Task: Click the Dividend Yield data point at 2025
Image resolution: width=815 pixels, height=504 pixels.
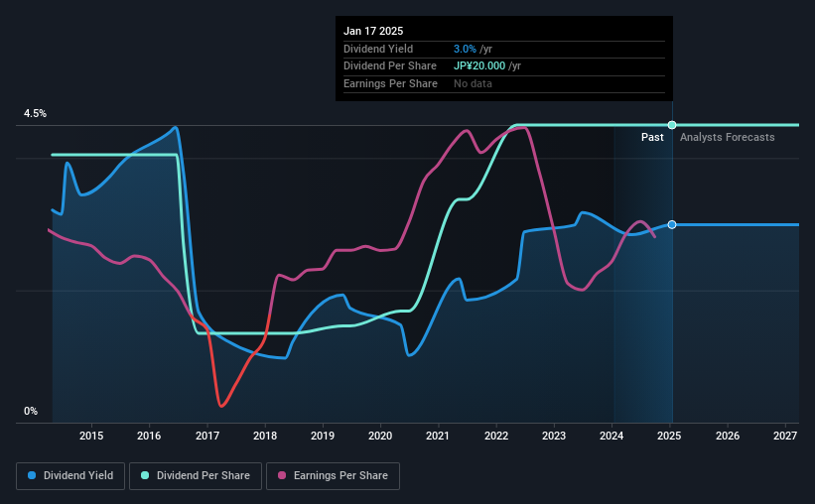Action: tap(672, 224)
